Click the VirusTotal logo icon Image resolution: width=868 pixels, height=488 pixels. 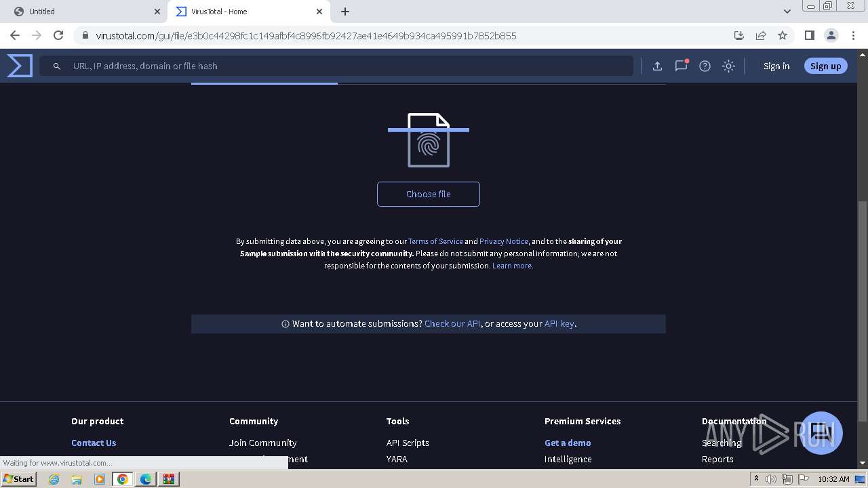(x=20, y=66)
